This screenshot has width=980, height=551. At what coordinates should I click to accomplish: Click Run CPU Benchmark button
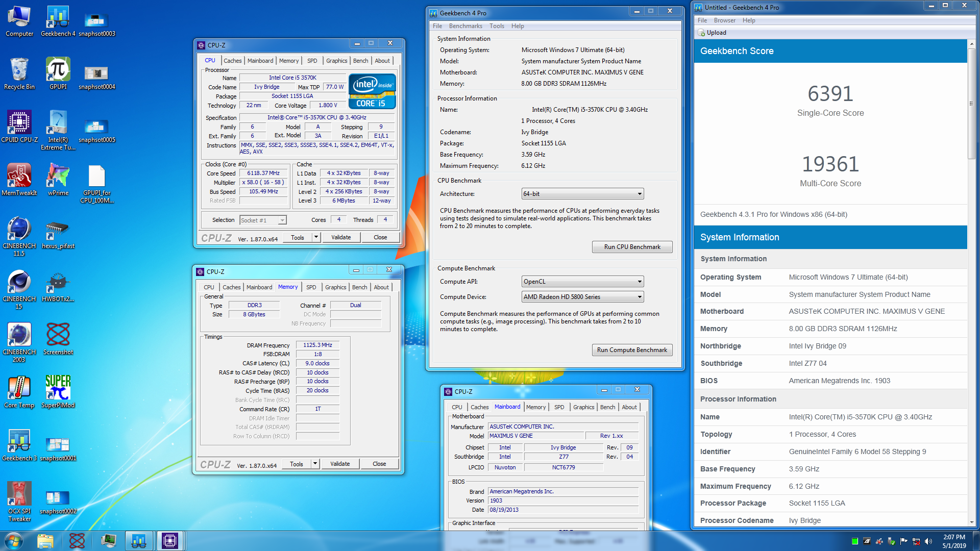[x=632, y=247]
